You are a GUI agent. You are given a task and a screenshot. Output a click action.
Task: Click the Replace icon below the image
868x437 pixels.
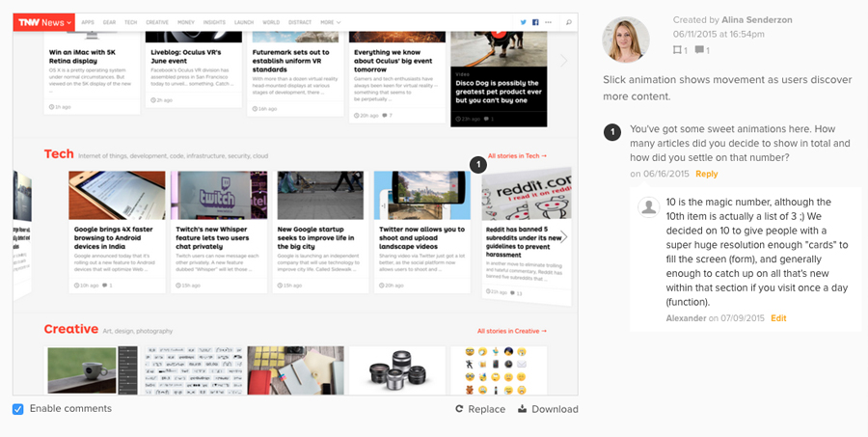[459, 409]
